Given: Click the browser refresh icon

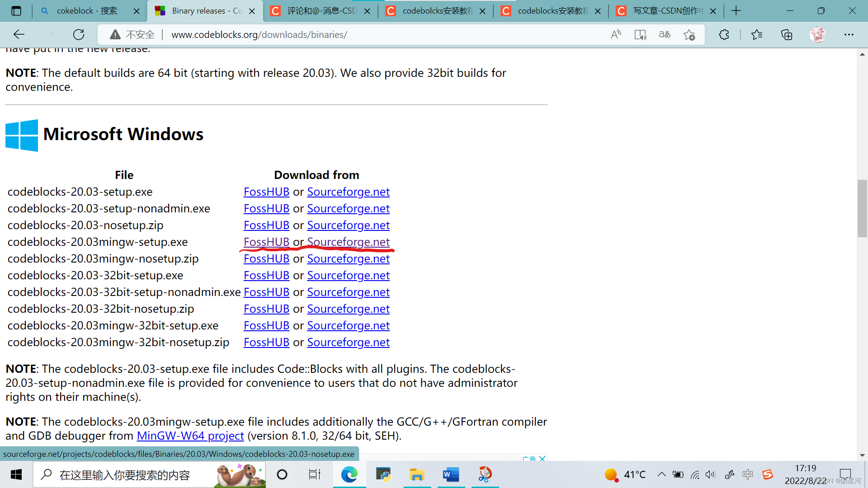Looking at the screenshot, I should (x=79, y=34).
